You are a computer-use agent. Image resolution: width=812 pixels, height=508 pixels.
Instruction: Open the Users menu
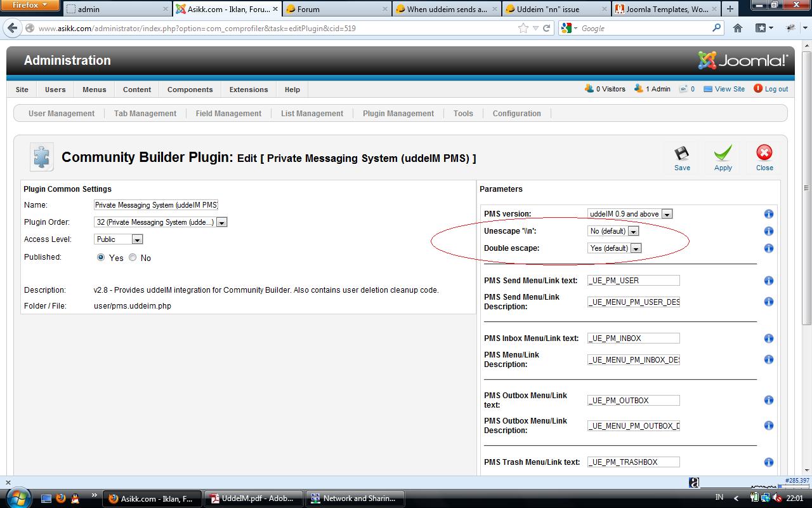pyautogui.click(x=55, y=90)
